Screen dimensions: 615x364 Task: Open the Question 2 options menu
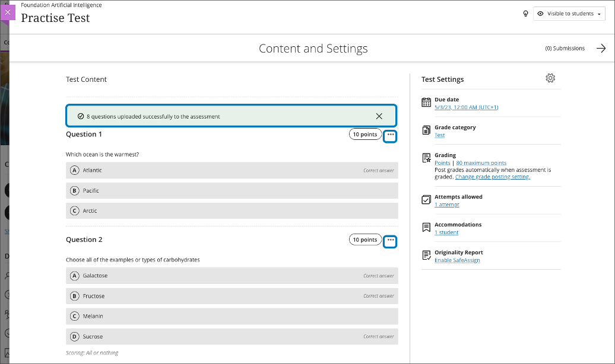coord(390,241)
